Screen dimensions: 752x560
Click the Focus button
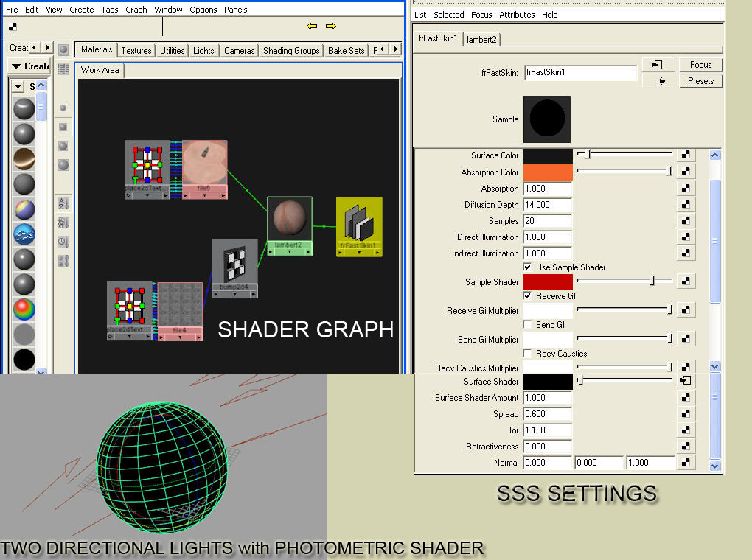pos(700,65)
